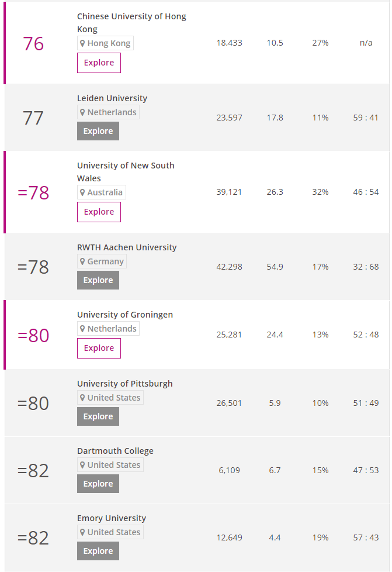392x572 pixels.
Task: Explore Chinese University of Hong Kong
Action: coord(99,63)
